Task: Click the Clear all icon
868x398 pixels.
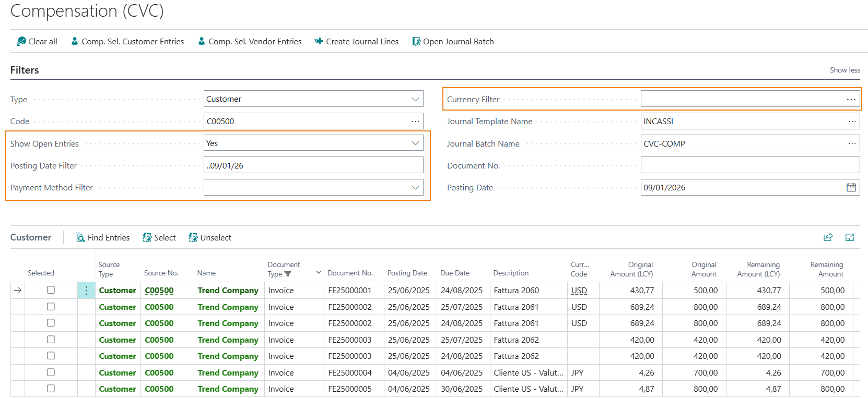Action: 21,41
